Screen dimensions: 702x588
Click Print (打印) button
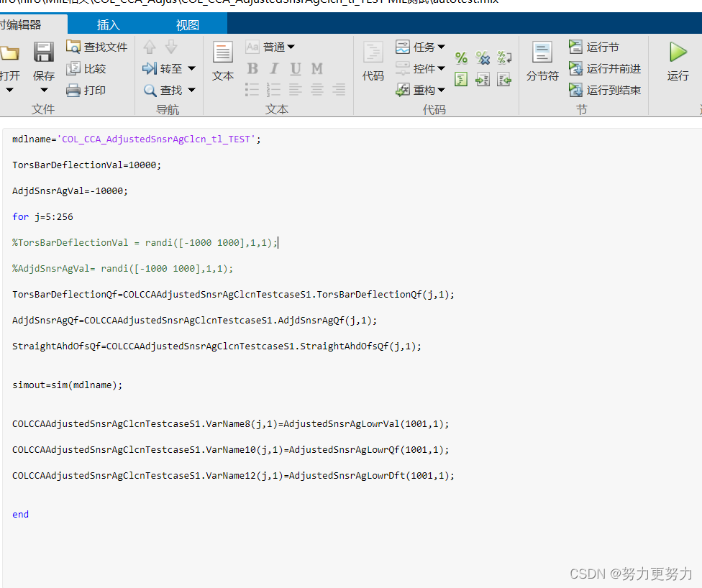tap(86, 90)
